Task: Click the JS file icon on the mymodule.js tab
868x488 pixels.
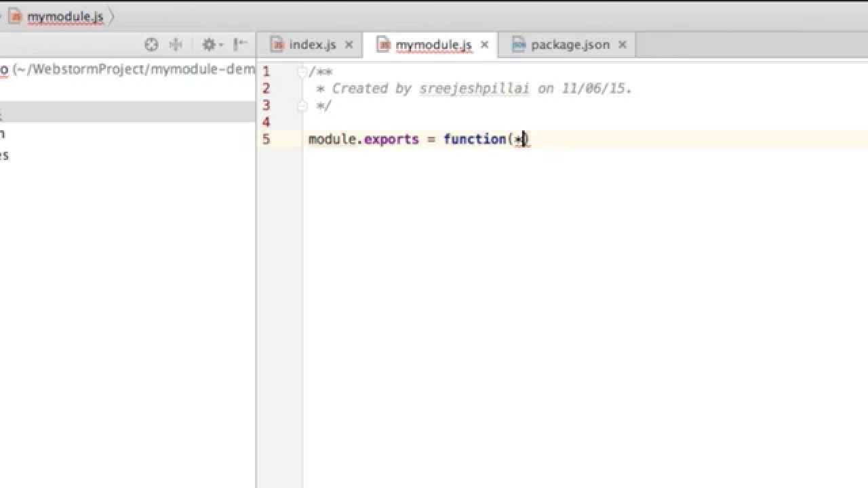Action: click(x=384, y=45)
